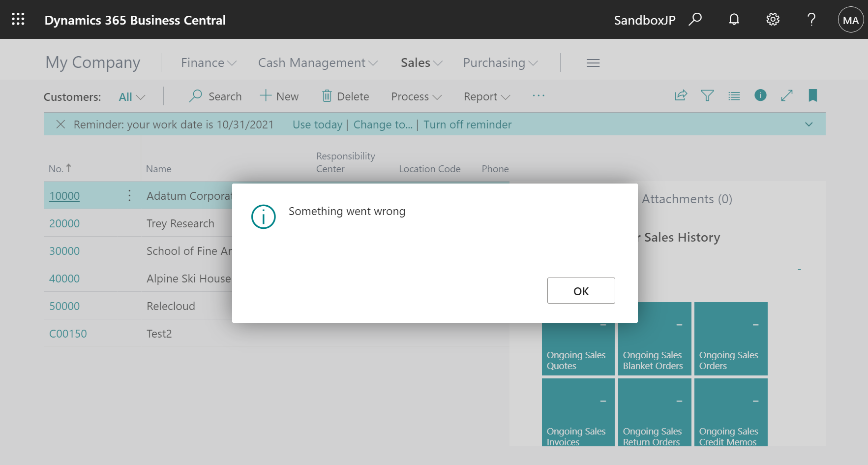Open customer 30000 School of Fine Art
Screen dimensions: 868x465
point(64,250)
